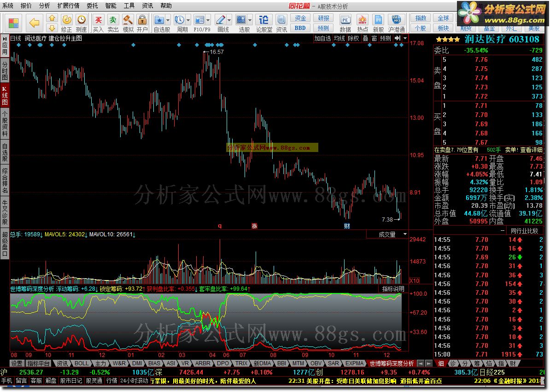This screenshot has height=392, width=550.
Task: Click the 设置 settings button below chart
Action: point(17,363)
